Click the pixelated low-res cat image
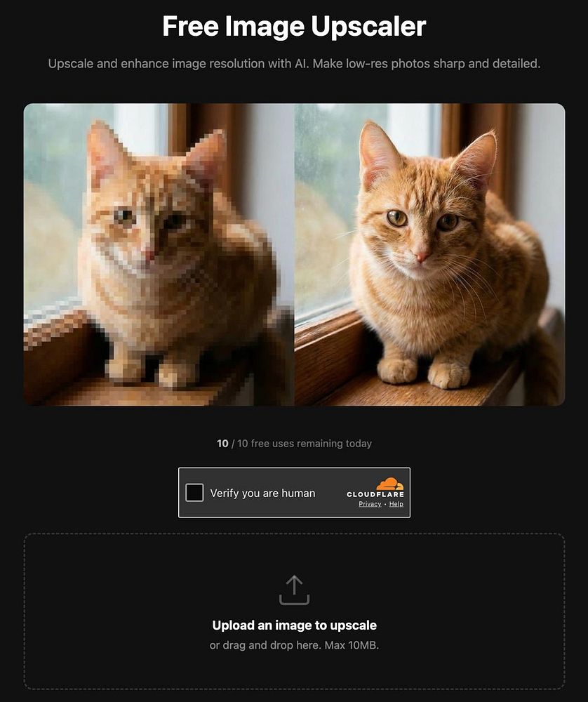Image resolution: width=588 pixels, height=702 pixels. click(159, 254)
